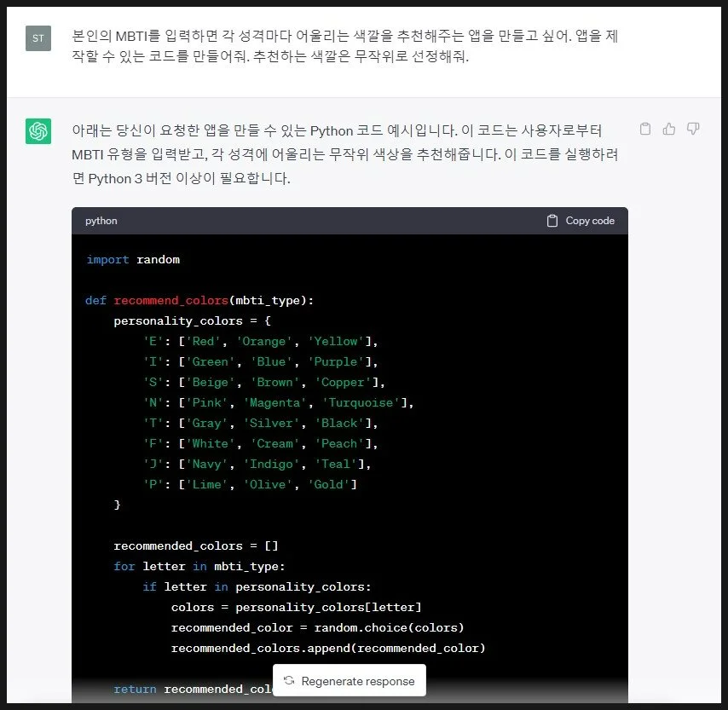Image resolution: width=728 pixels, height=710 pixels.
Task: Click the 'F' row with White, Cream, Peach
Action: 261,443
